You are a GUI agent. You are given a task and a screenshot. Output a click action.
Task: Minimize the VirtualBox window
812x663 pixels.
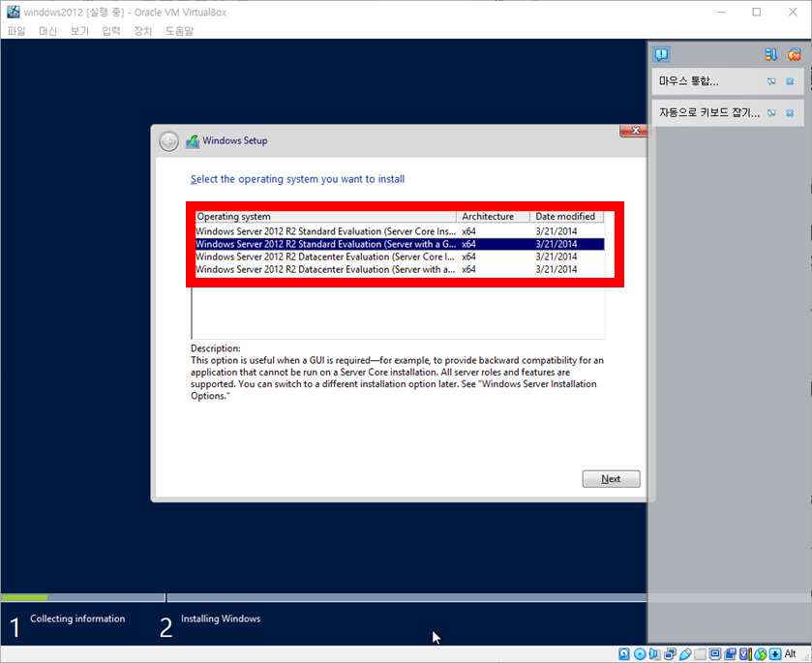[721, 12]
